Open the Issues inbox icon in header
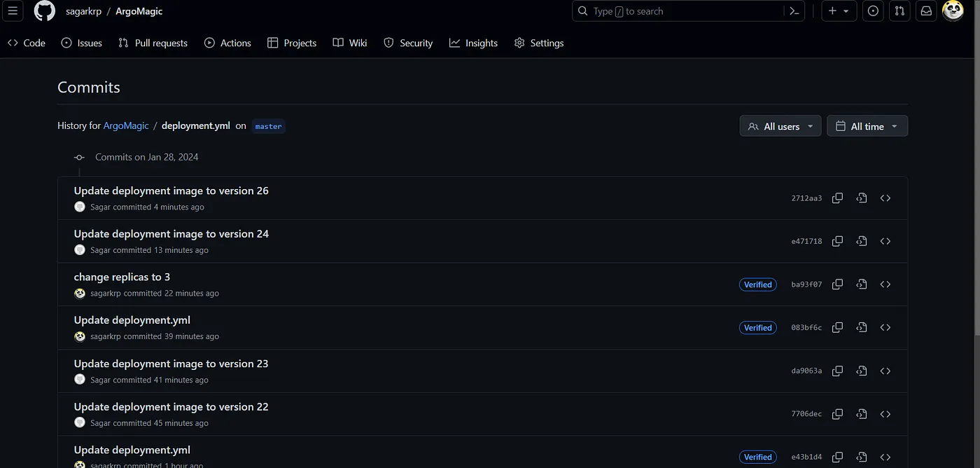The width and height of the screenshot is (980, 468). [873, 11]
